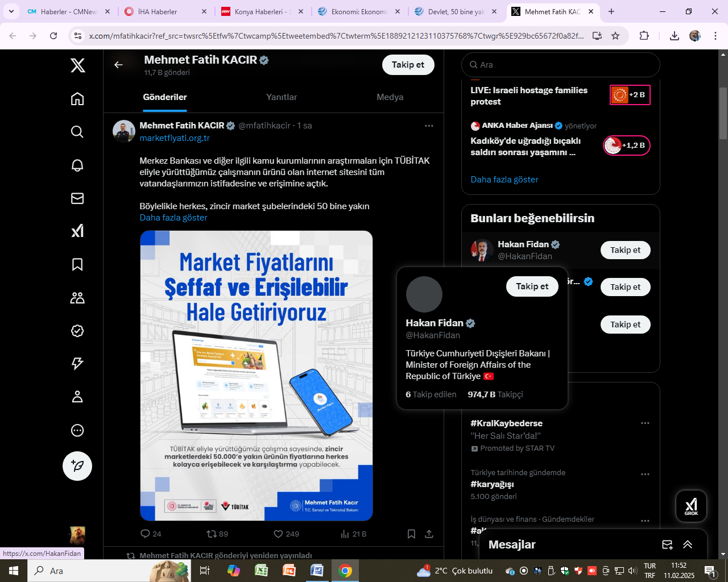Open #karyağışı trending hashtag
The width and height of the screenshot is (728, 582).
coord(492,484)
